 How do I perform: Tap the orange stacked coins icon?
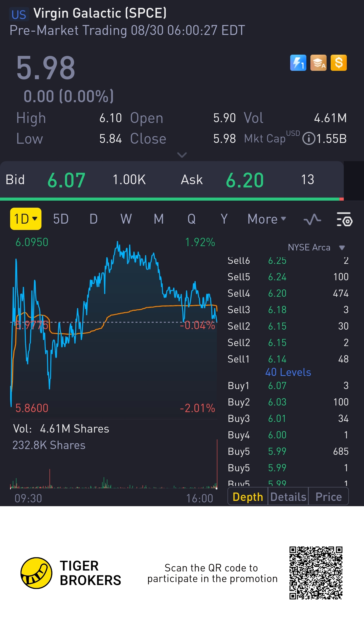(x=318, y=63)
